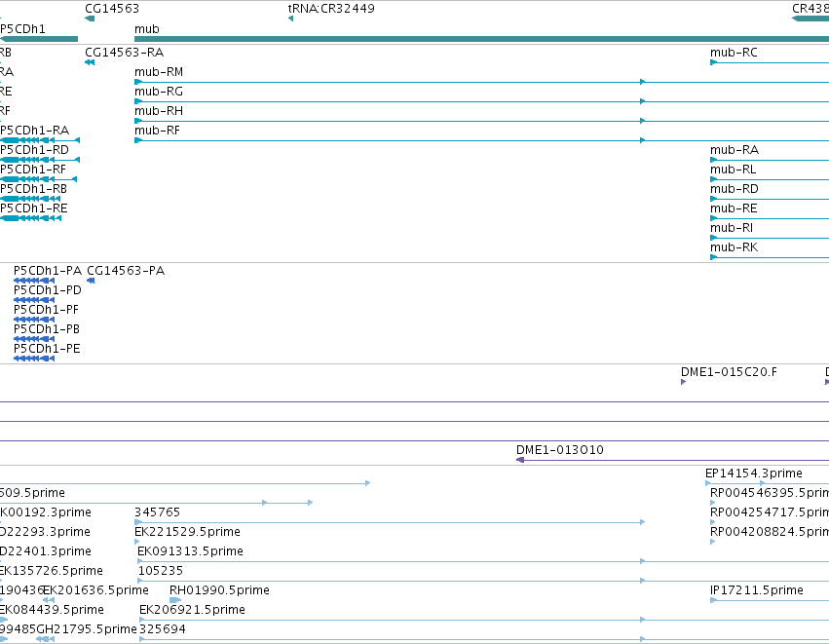Screen dimensions: 829x644
Task: Select the EK201636.5prime label
Action: click(x=95, y=590)
